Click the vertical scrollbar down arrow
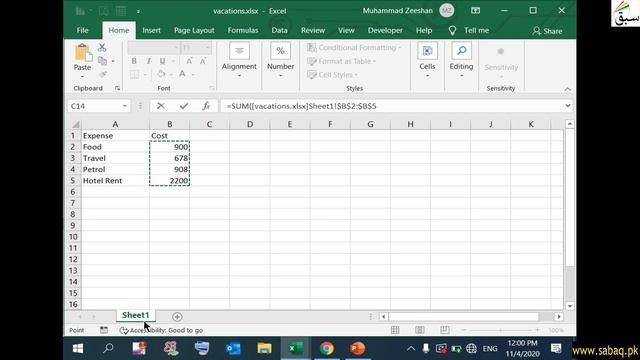 click(x=570, y=306)
